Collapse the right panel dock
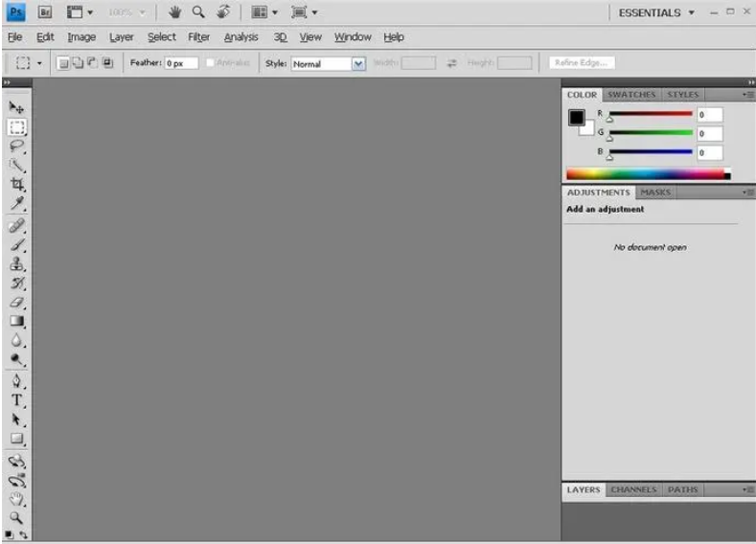The image size is (756, 544). tap(750, 82)
